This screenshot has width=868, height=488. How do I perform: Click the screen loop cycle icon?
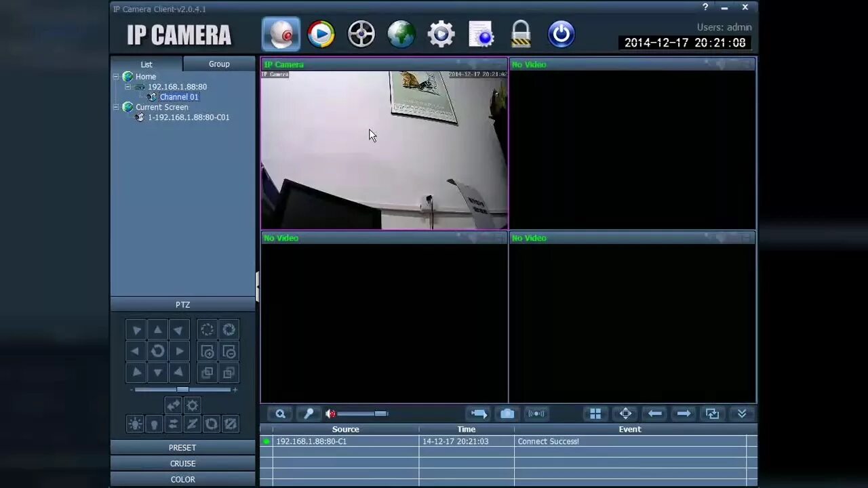pos(712,413)
